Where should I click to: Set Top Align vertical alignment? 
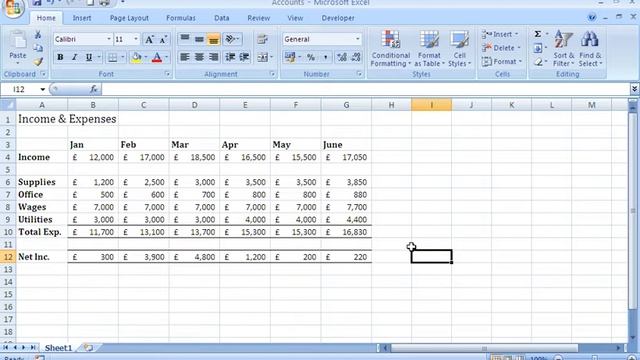[x=185, y=39]
